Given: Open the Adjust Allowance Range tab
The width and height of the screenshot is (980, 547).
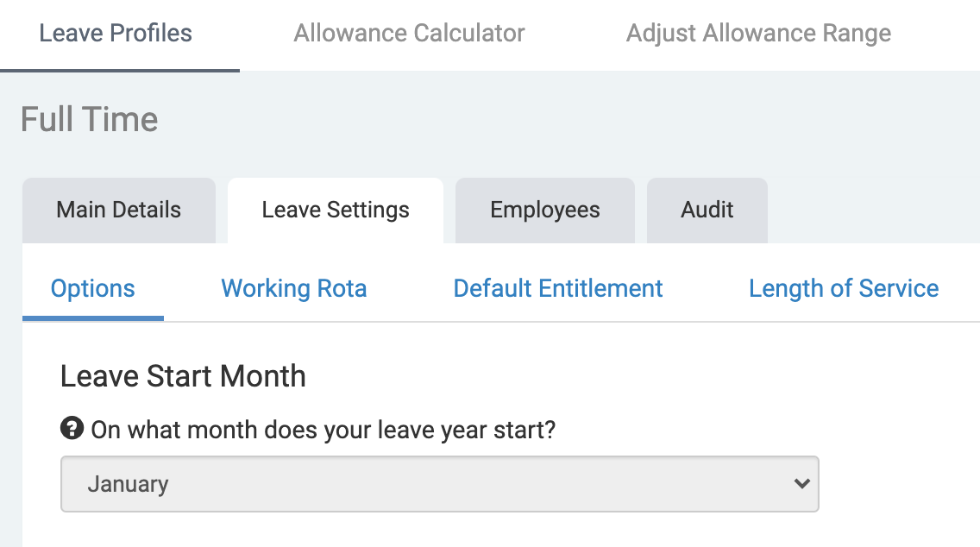Looking at the screenshot, I should point(758,33).
